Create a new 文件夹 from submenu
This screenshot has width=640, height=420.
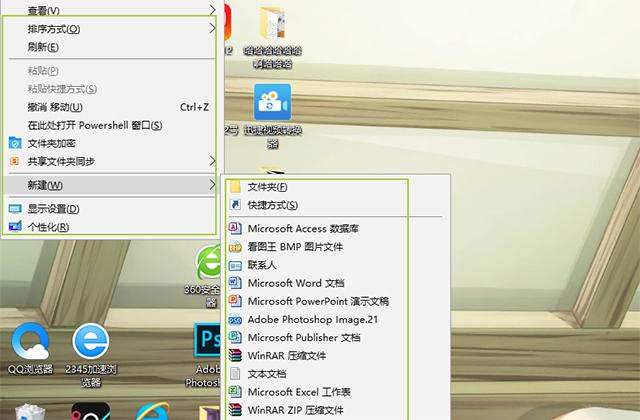coord(267,187)
